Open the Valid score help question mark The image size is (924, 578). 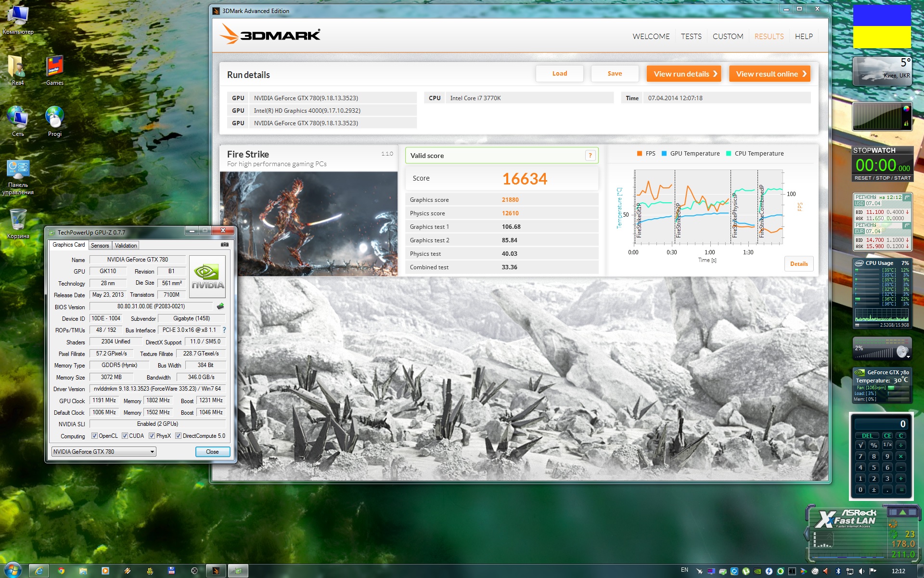click(590, 156)
